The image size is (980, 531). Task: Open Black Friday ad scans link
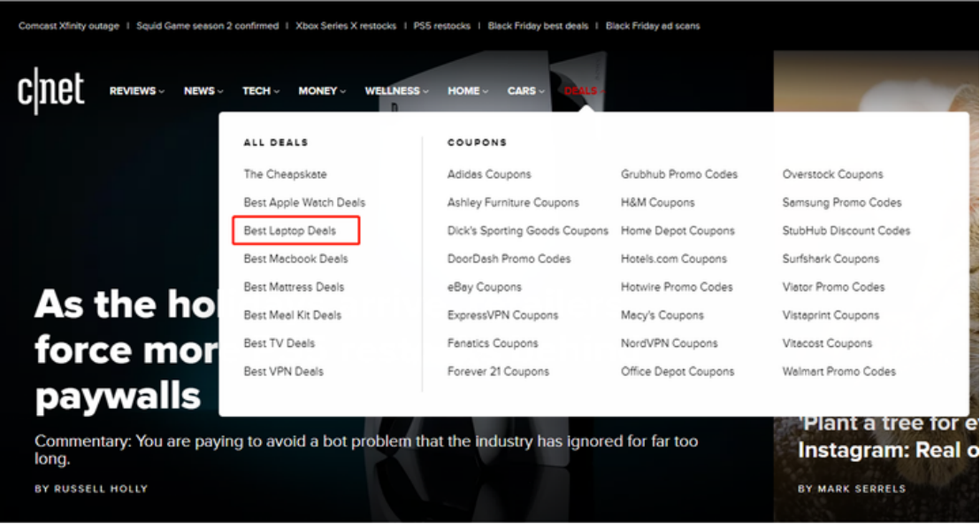pyautogui.click(x=653, y=26)
